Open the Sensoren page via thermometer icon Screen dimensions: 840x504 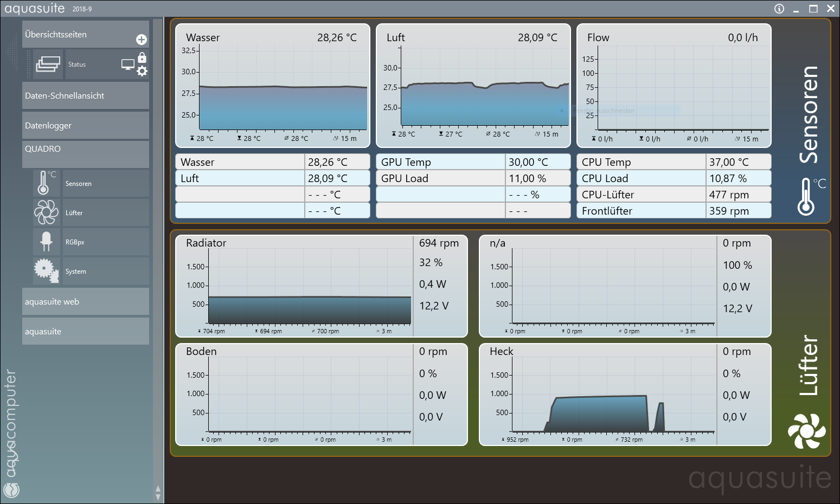(46, 183)
